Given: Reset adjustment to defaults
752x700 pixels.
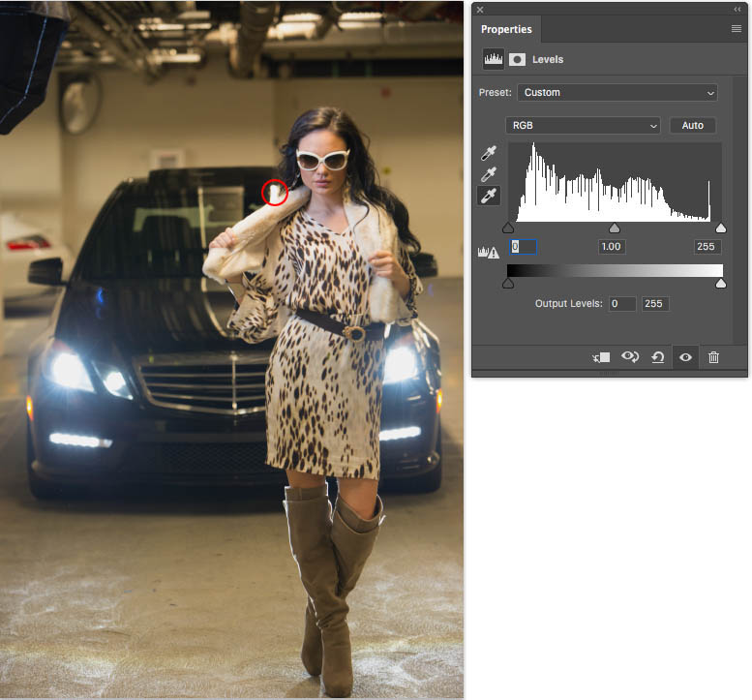Looking at the screenshot, I should click(x=657, y=357).
